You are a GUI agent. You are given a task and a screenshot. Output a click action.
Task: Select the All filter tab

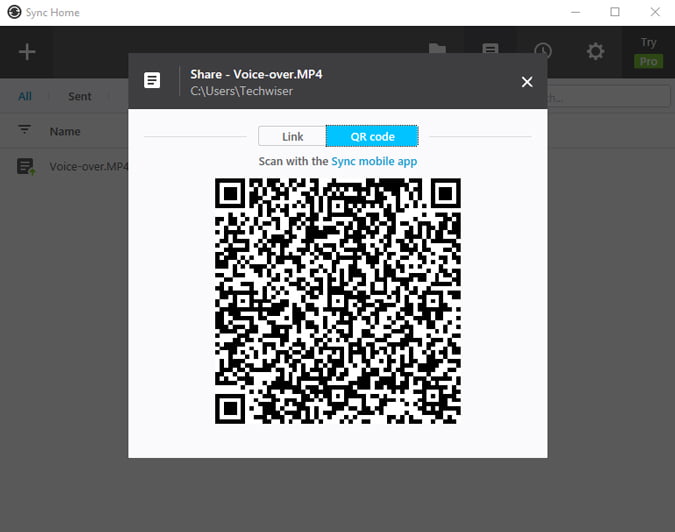coord(25,96)
